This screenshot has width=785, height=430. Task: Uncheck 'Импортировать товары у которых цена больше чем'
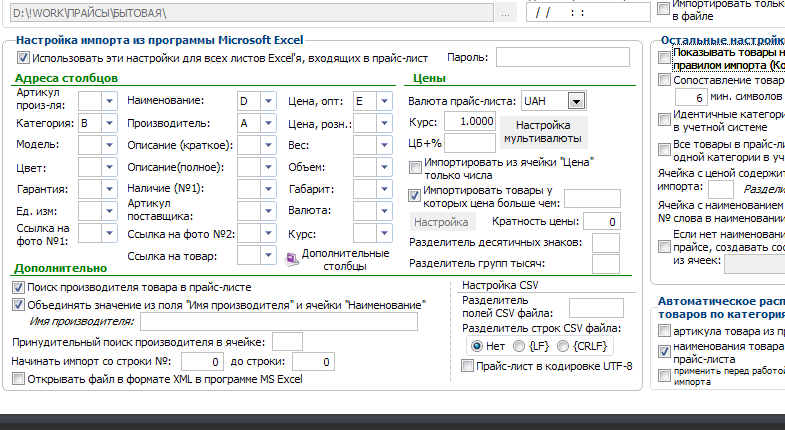414,195
